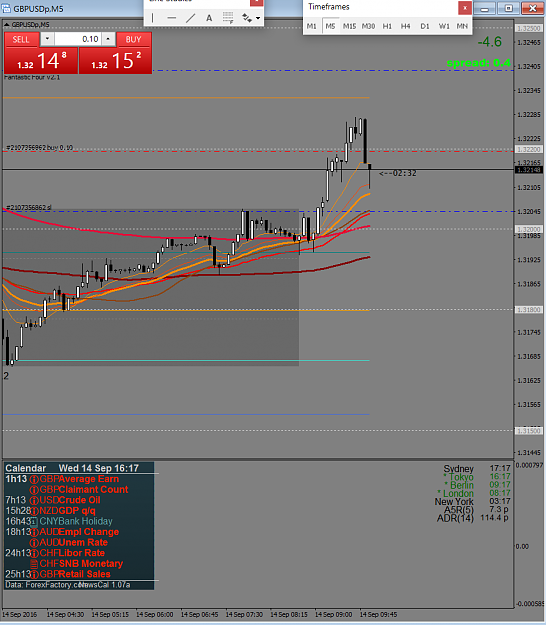Click the BUY button in one-click panel

[134, 39]
